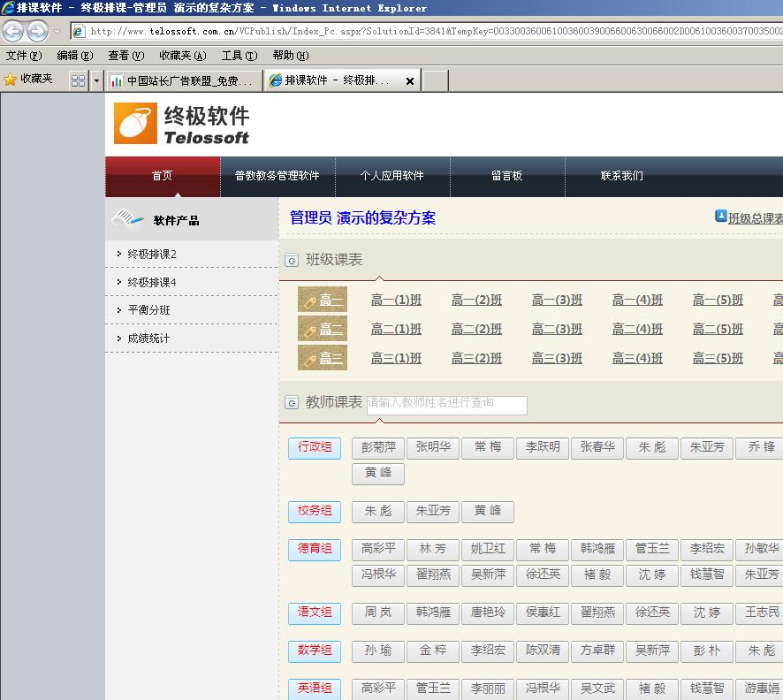Image resolution: width=783 pixels, height=700 pixels.
Task: Open teacher 彭菊萍 in 行政组
Action: tap(378, 448)
